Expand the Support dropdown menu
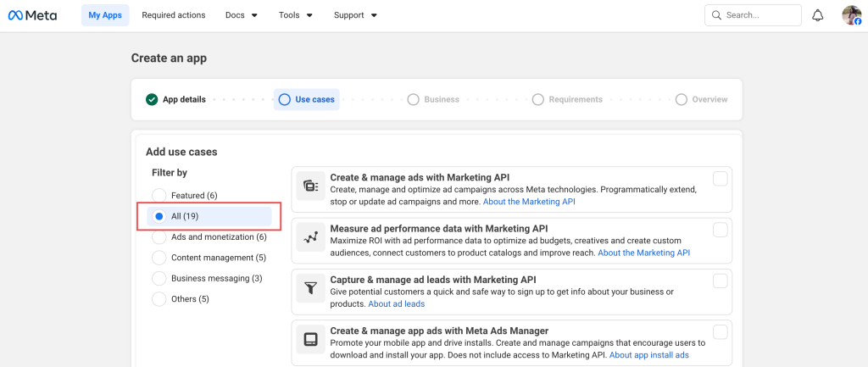868x367 pixels. coord(355,15)
